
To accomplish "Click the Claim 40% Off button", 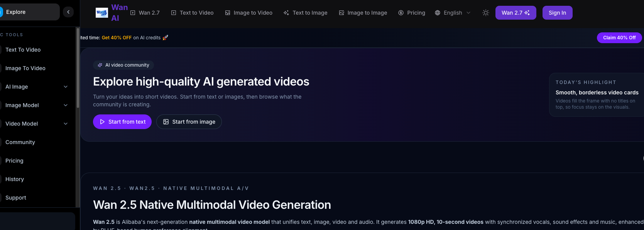I will [619, 38].
